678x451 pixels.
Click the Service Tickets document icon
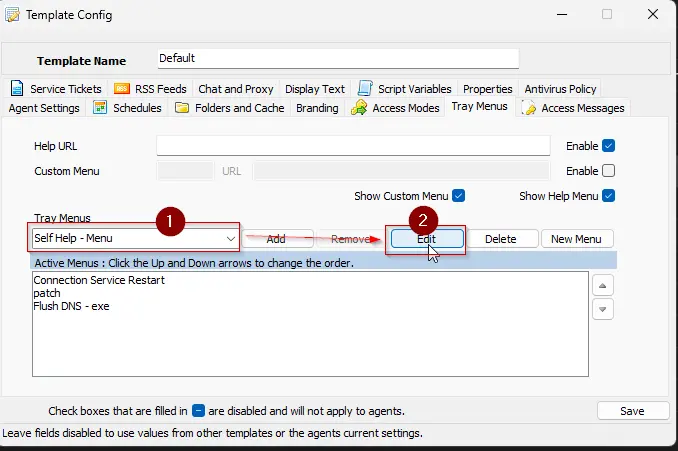pos(17,88)
